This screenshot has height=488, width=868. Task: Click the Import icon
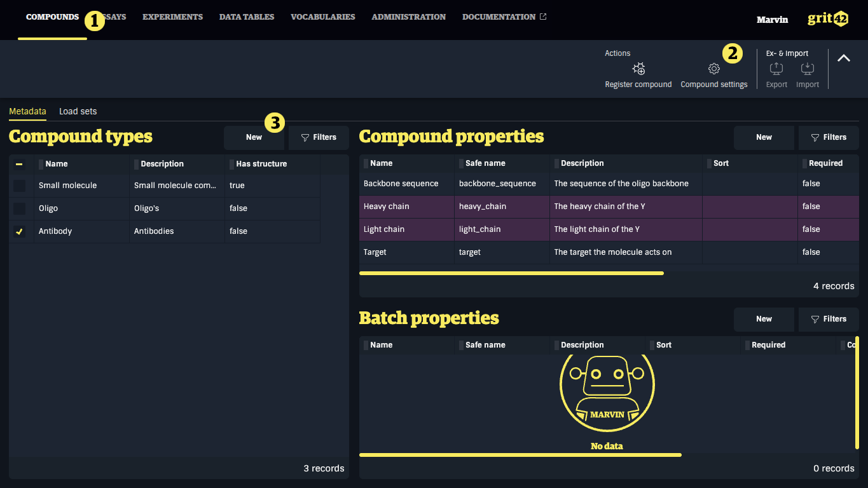coord(807,69)
